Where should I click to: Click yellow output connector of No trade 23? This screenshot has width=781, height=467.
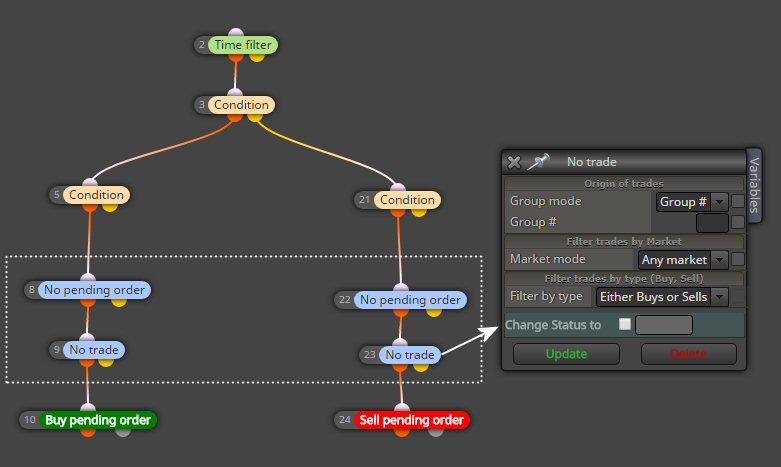(x=421, y=367)
